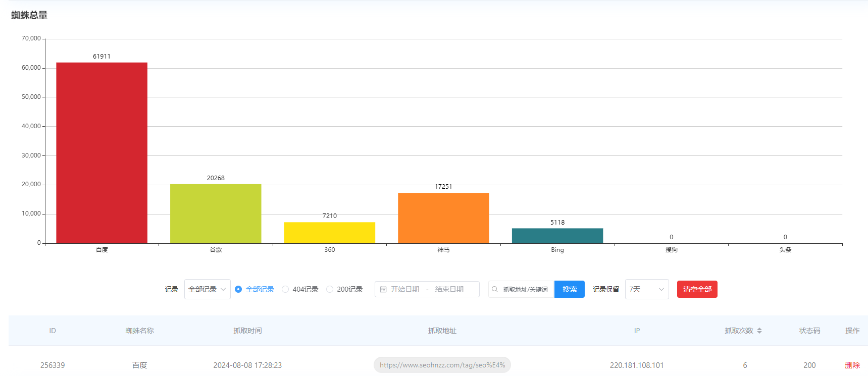
Task: Click the 抓取地址 column header
Action: click(x=442, y=331)
